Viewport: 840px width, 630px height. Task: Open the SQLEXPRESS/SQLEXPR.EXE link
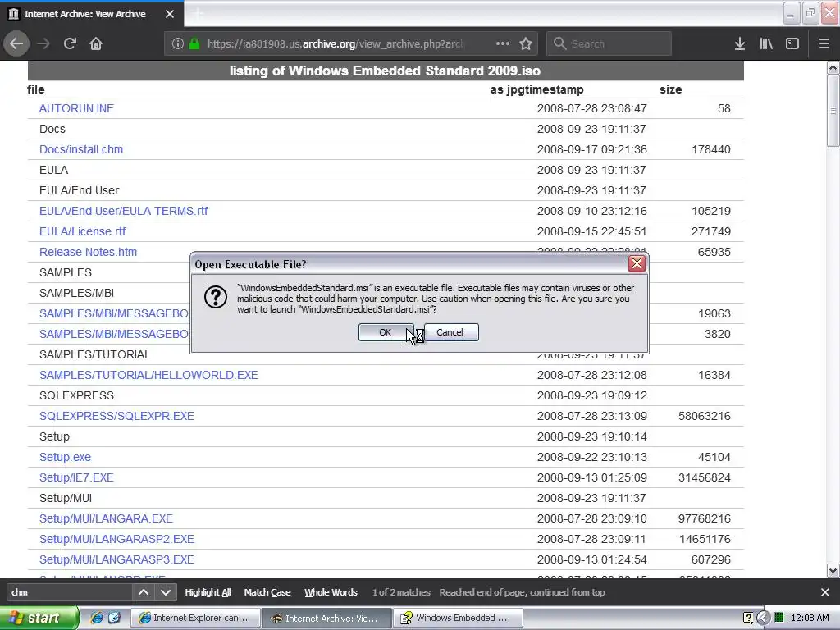116,416
